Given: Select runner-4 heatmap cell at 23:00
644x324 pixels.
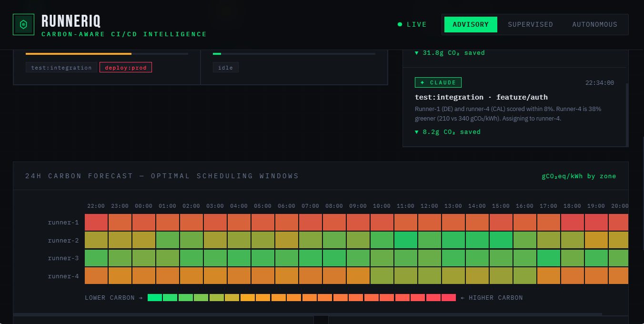Looking at the screenshot, I should pos(120,276).
